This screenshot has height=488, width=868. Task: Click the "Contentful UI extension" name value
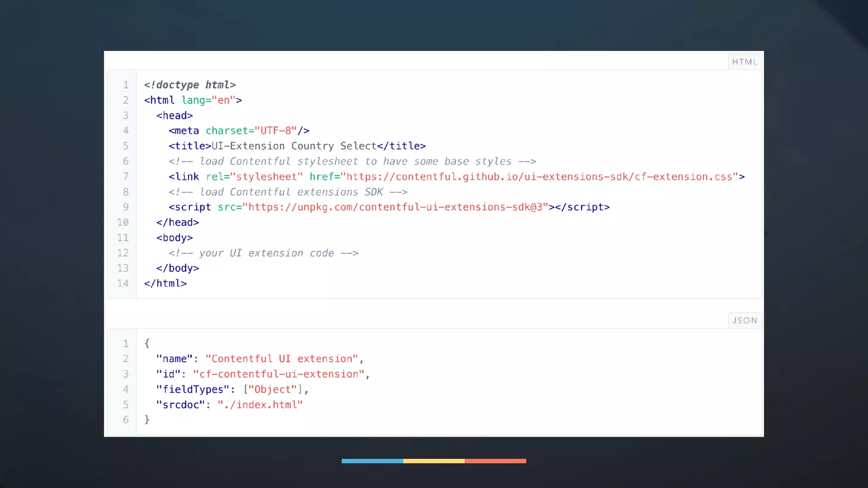coord(281,359)
